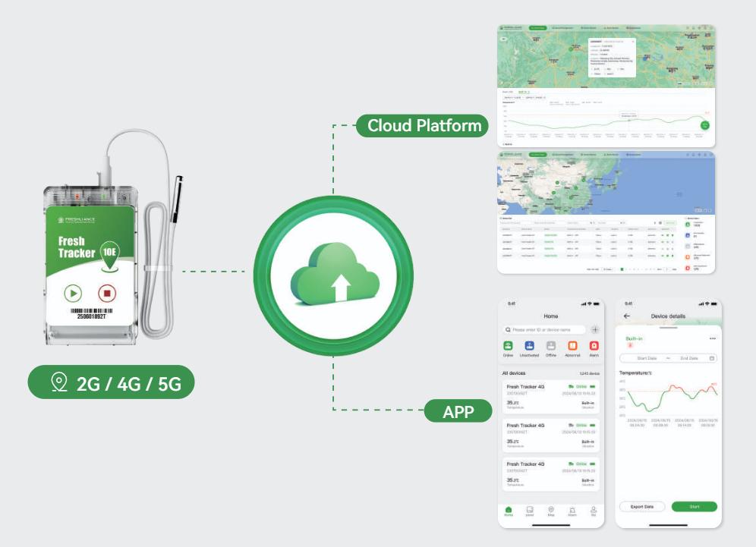The image size is (756, 547).
Task: Click the Start Date field
Action: point(647,359)
